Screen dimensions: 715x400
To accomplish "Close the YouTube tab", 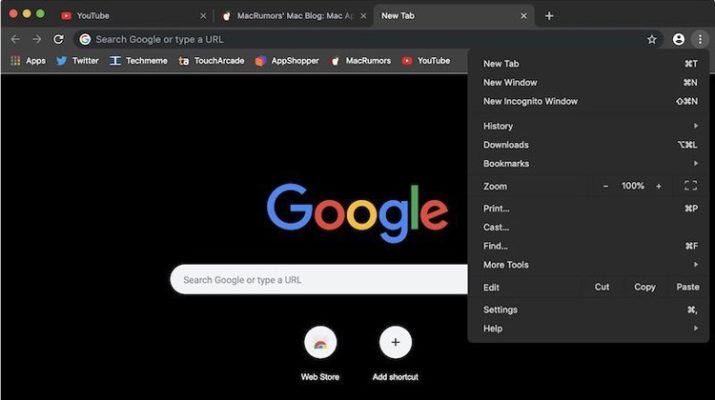I will coord(203,16).
